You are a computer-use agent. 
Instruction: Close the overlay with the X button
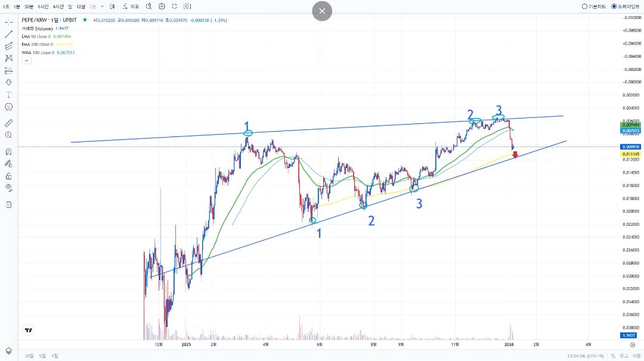coord(322,11)
